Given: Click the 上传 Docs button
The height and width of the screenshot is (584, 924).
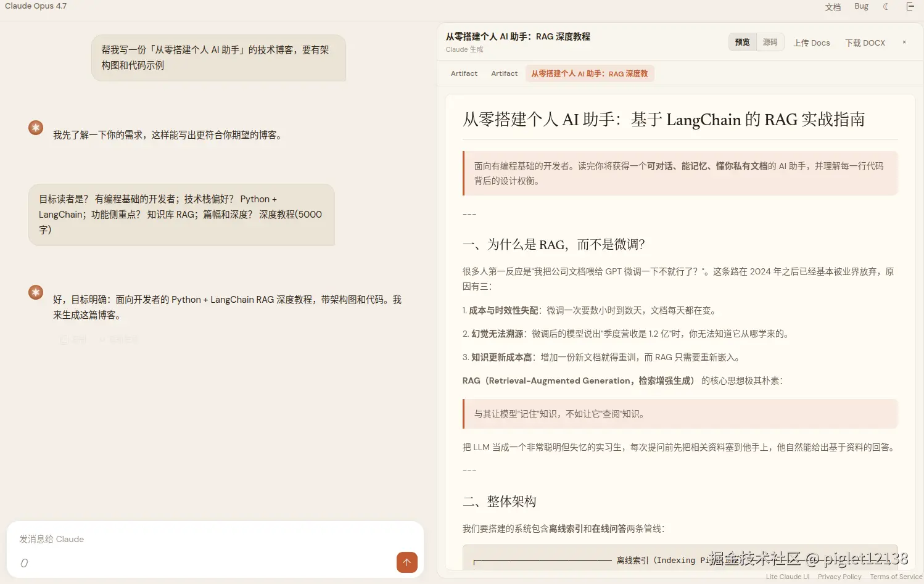Looking at the screenshot, I should tap(811, 43).
